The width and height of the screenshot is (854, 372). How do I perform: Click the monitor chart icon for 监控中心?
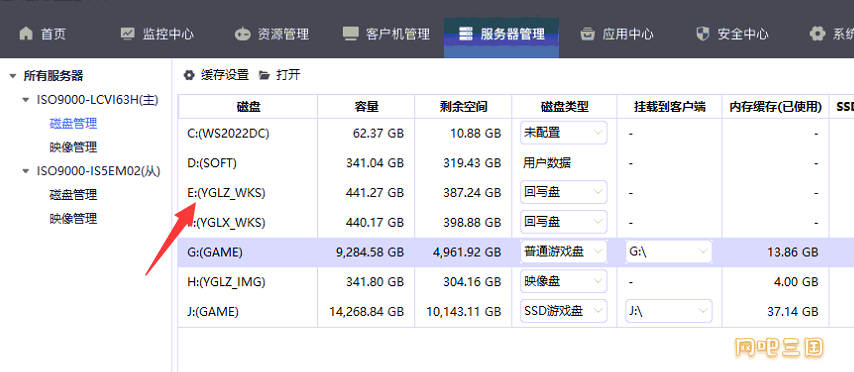[127, 34]
